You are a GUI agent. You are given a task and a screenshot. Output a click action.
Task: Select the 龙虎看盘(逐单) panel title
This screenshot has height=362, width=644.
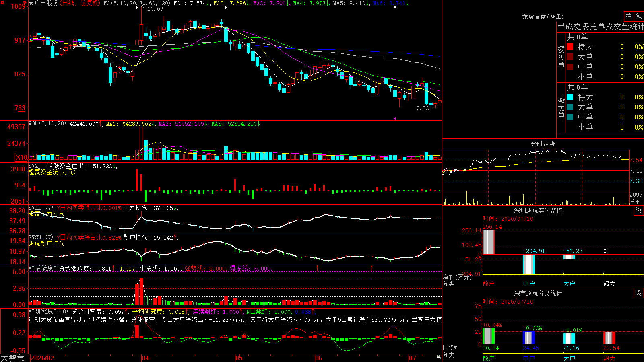(x=543, y=16)
